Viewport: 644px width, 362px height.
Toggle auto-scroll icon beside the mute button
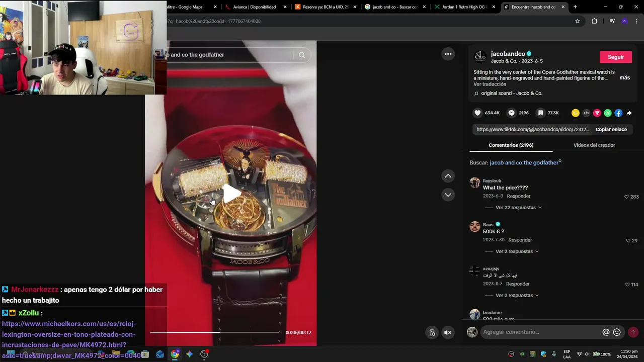point(432,332)
